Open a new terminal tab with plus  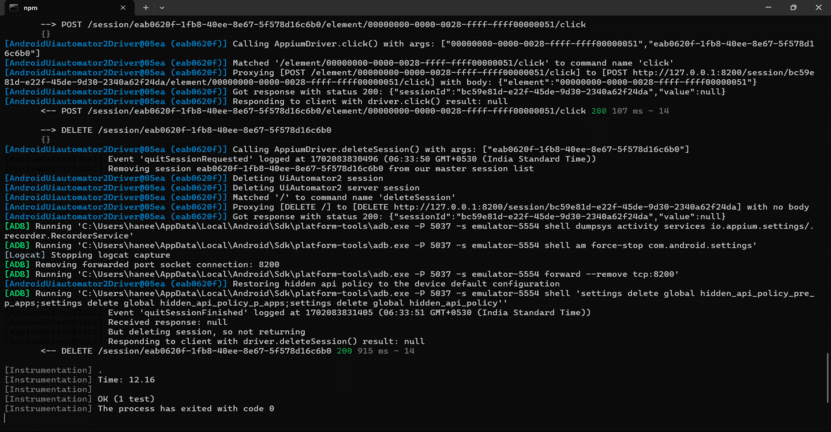(x=145, y=7)
